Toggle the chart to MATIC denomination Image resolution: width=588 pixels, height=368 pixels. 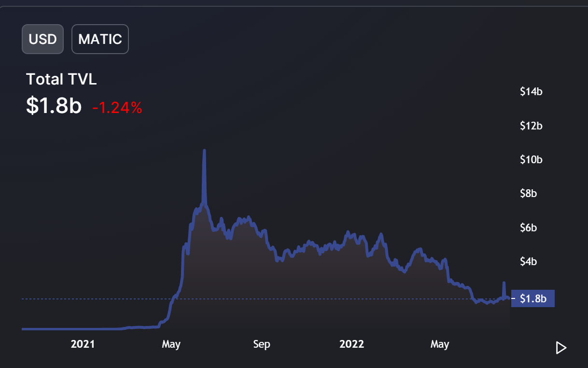click(x=100, y=39)
